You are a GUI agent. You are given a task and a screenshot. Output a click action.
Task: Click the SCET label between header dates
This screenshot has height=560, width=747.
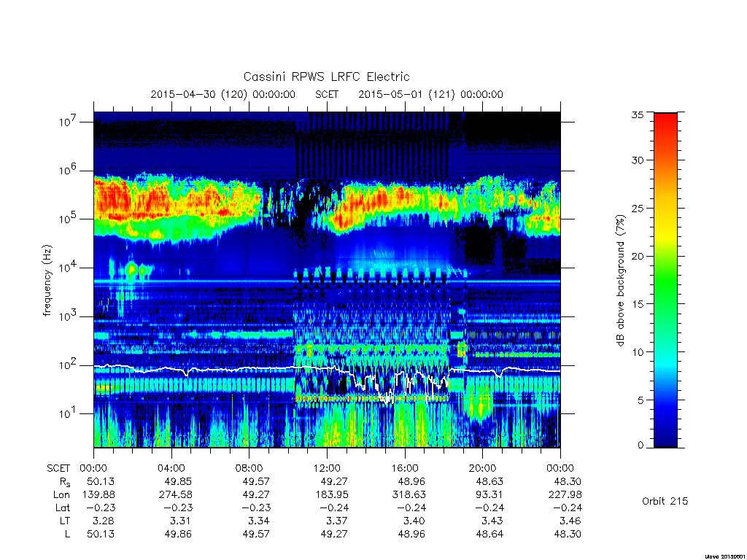(327, 94)
